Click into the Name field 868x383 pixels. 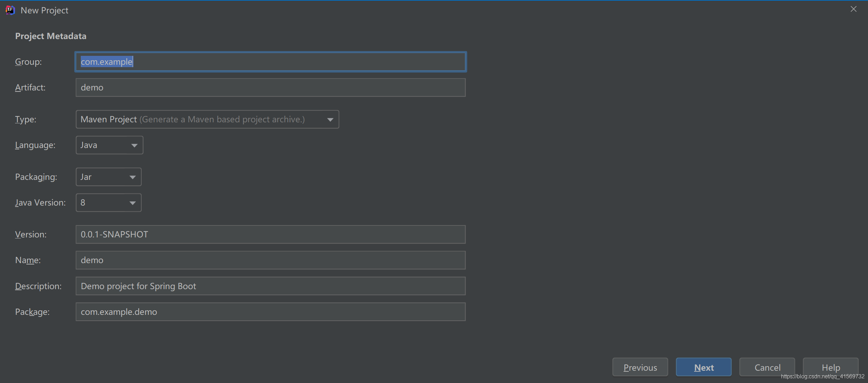coord(270,260)
